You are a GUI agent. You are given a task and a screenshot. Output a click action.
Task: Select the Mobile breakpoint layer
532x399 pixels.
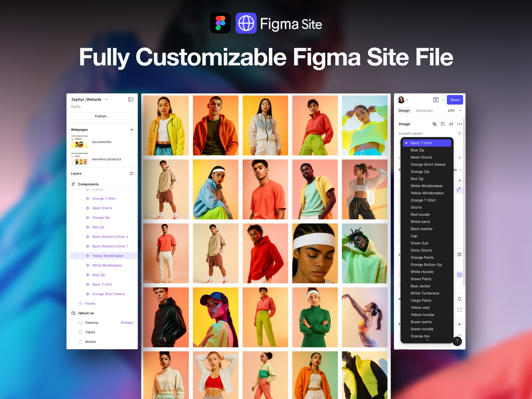90,342
